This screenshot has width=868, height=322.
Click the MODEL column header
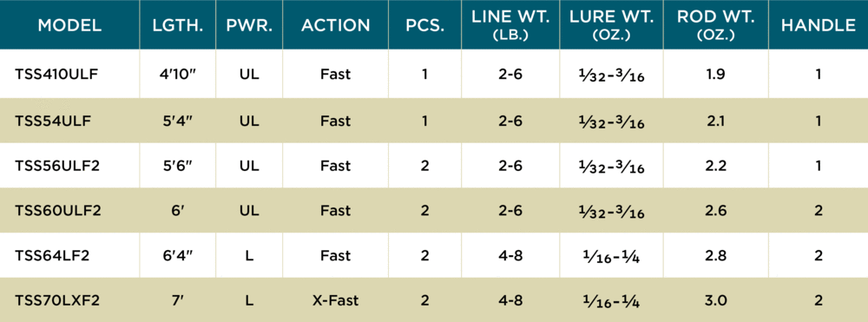69,25
